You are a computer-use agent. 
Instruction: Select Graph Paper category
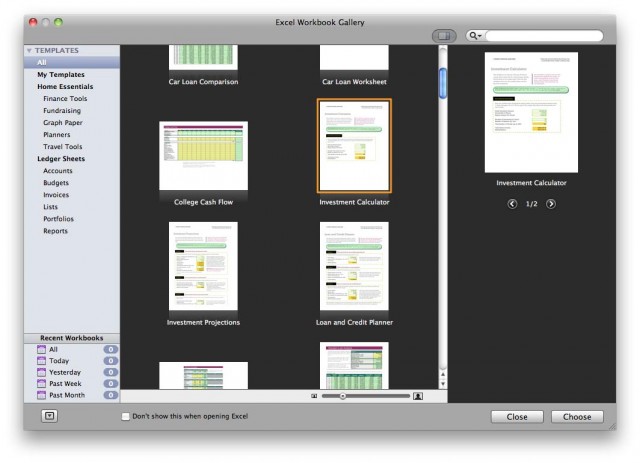(x=62, y=122)
